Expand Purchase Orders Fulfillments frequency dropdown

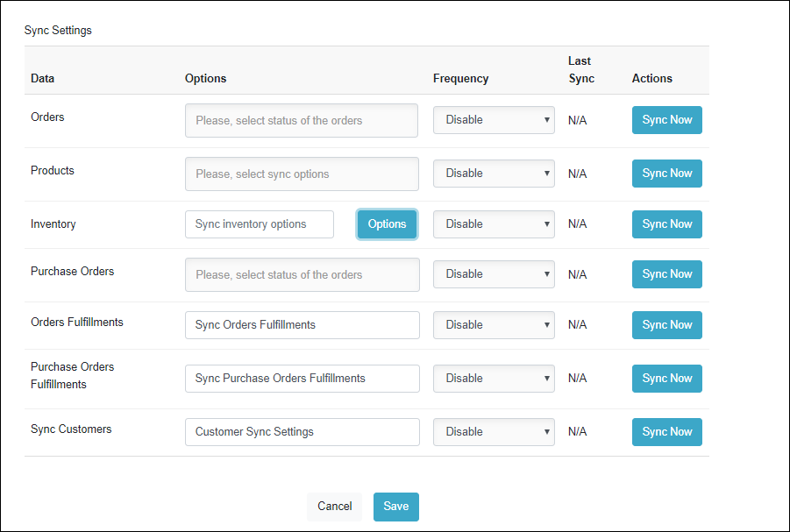point(493,378)
